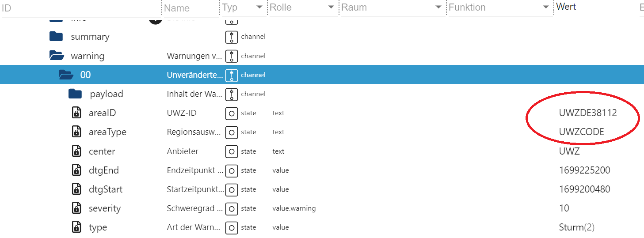The image size is (644, 238).
Task: Select the dtgStart tree row
Action: tap(106, 189)
